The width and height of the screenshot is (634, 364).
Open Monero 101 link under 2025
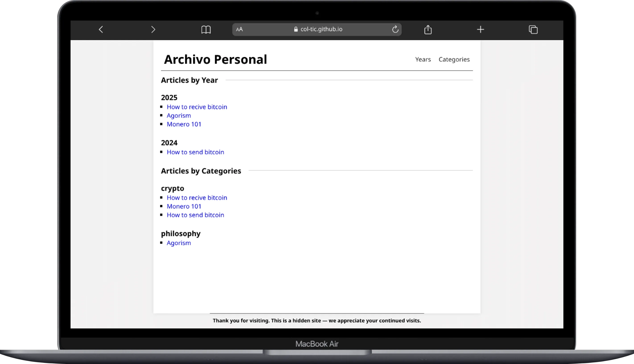(x=184, y=124)
